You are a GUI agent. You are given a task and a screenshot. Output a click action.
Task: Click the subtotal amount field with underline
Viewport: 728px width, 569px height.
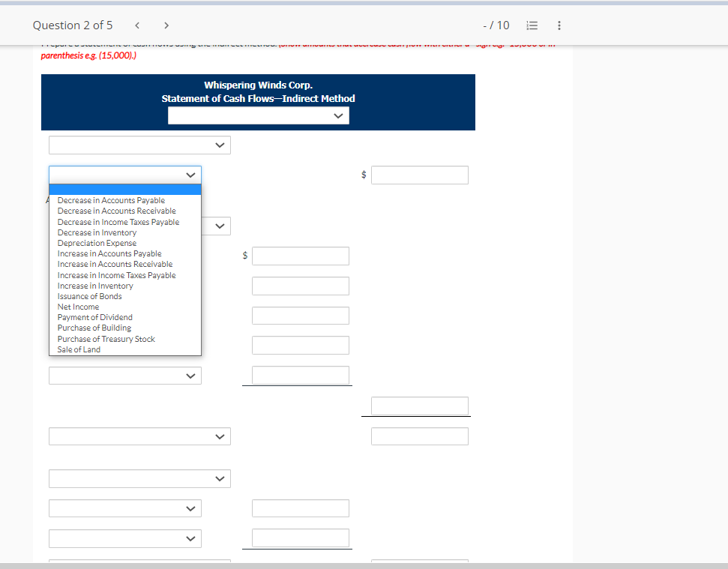click(300, 375)
